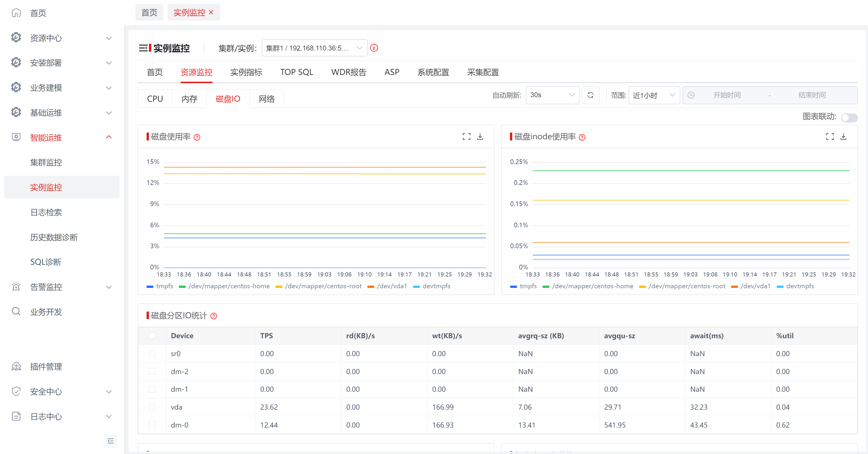868x454 pixels.
Task: Check the vda device row checkbox
Action: click(x=152, y=407)
